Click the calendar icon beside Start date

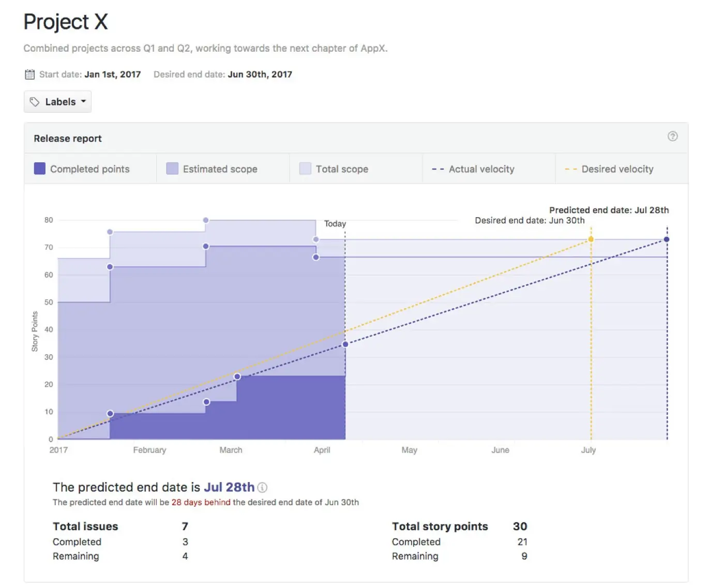click(30, 74)
